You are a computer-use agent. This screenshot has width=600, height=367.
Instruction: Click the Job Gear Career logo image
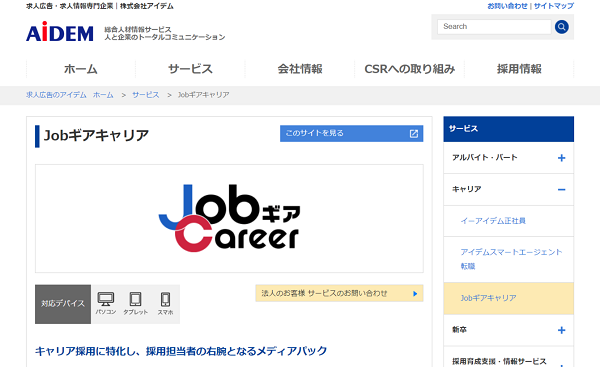pyautogui.click(x=229, y=219)
